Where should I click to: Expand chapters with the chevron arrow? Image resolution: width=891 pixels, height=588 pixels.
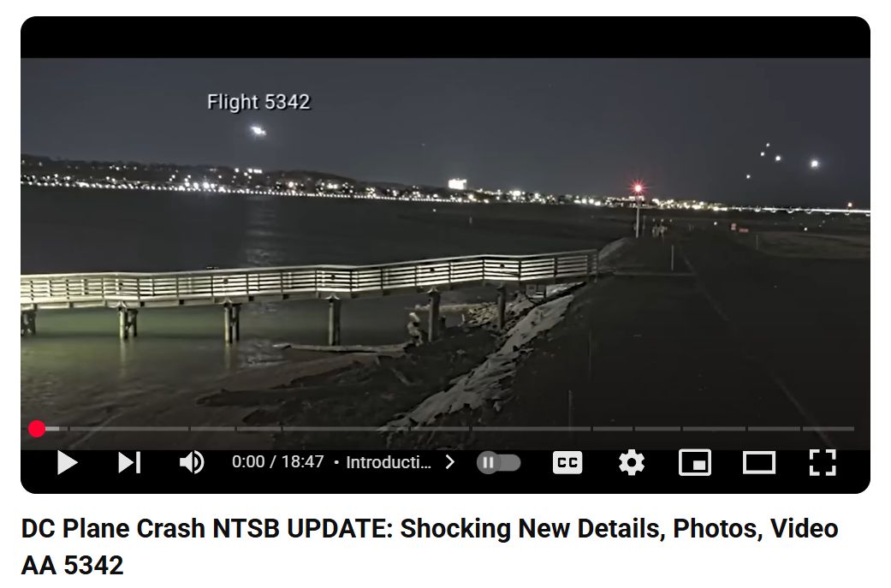[450, 462]
